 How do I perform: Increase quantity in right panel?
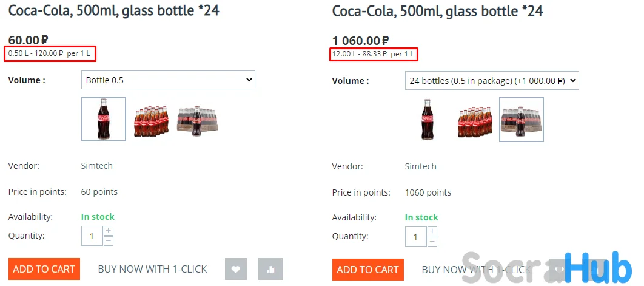click(432, 231)
